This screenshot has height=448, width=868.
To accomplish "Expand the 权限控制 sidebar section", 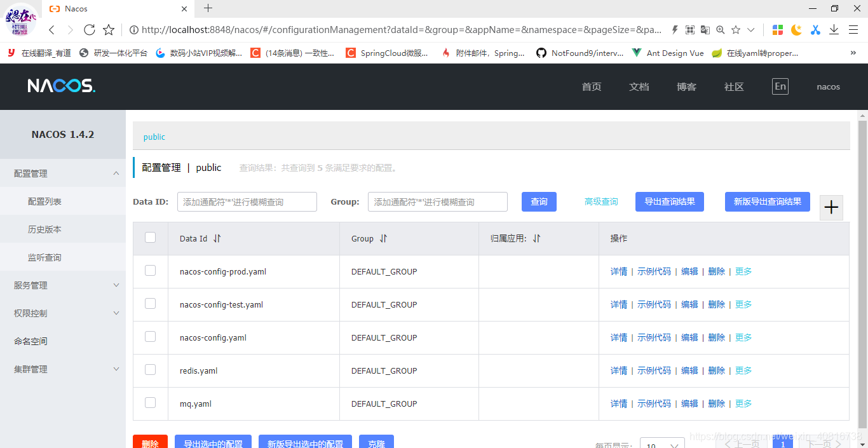I will pos(63,313).
